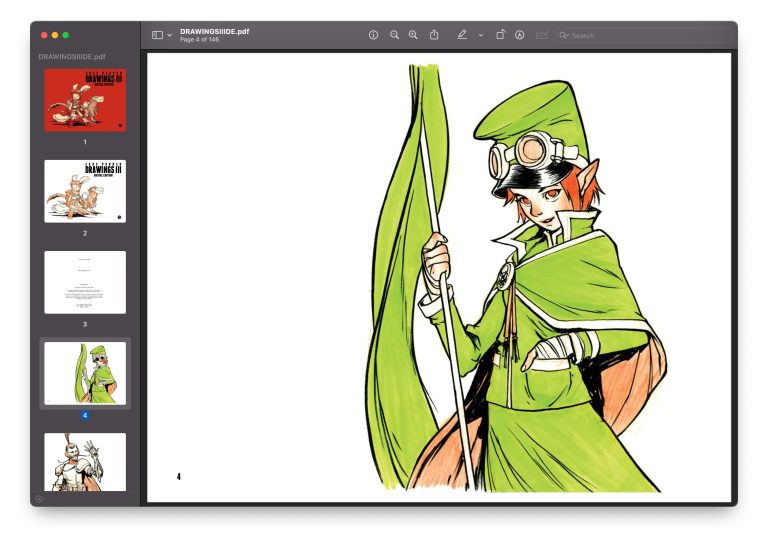Select the page 1 red cover thumbnail
Screen dimensions: 768x547
[x=85, y=100]
